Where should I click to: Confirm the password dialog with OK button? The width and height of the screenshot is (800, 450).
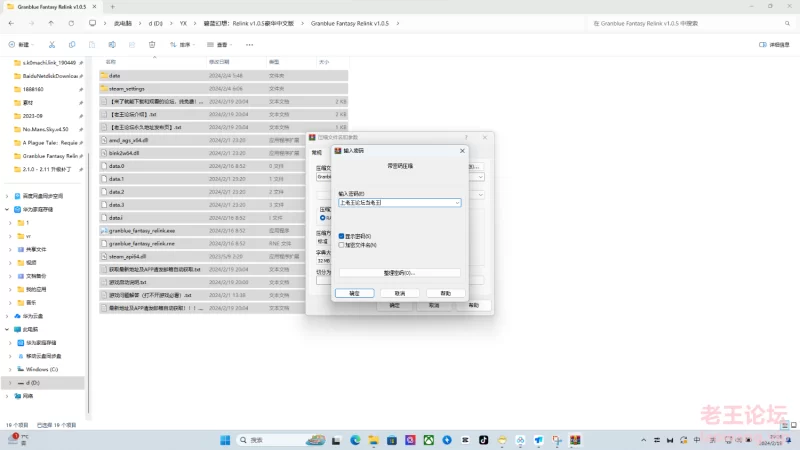click(x=355, y=293)
